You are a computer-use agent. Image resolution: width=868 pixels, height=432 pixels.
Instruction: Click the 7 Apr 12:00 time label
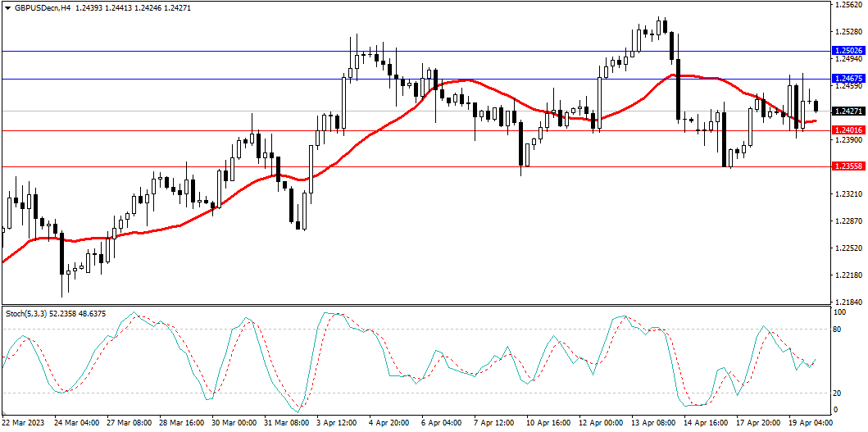click(493, 422)
